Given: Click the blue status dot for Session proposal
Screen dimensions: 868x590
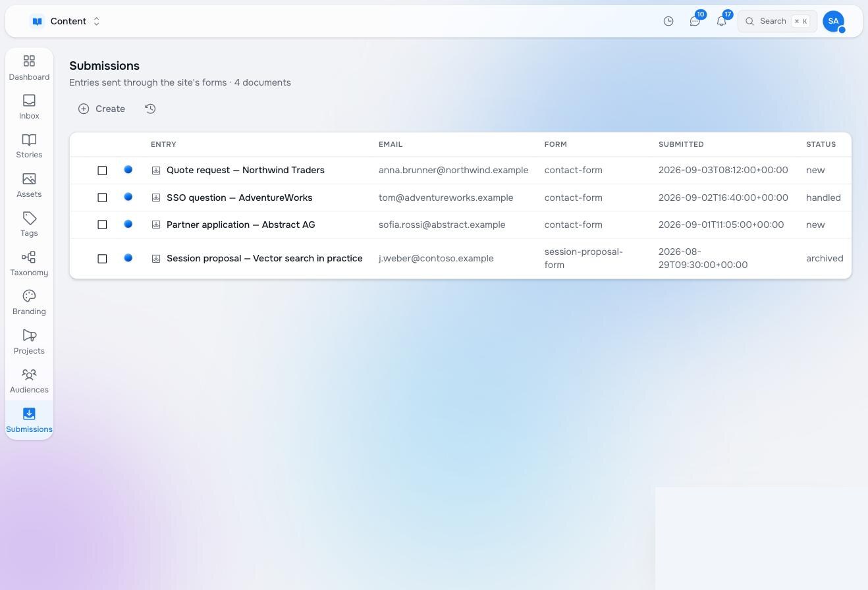Looking at the screenshot, I should (x=128, y=257).
